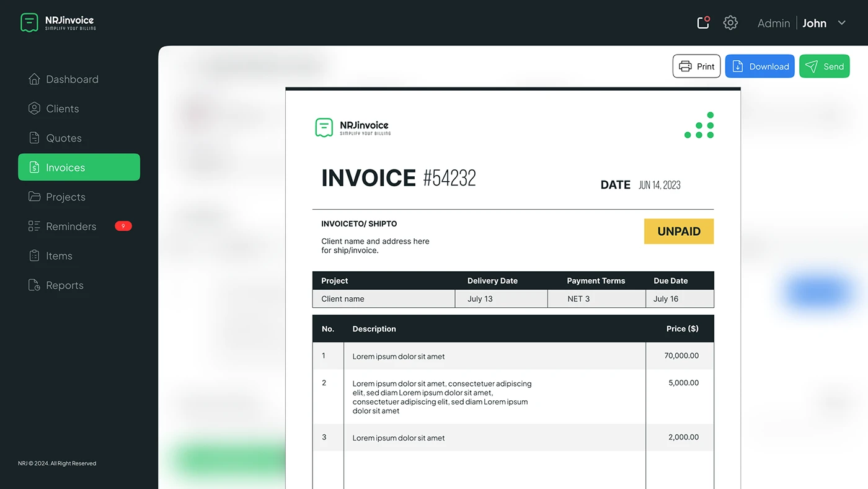Click the 70,000.00 price value
This screenshot has height=489, width=868.
point(681,356)
